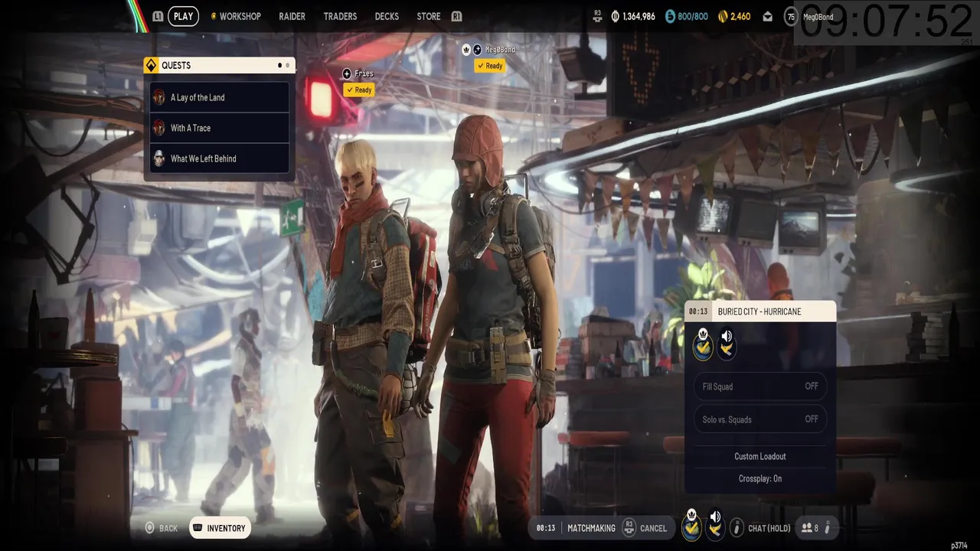Screen dimensions: 980x551
Task: Click the bottom bar 00:13 matchmaking timer
Action: [x=545, y=528]
